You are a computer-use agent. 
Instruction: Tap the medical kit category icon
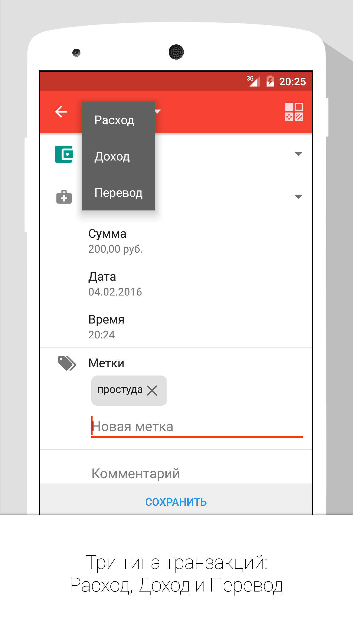(x=64, y=197)
